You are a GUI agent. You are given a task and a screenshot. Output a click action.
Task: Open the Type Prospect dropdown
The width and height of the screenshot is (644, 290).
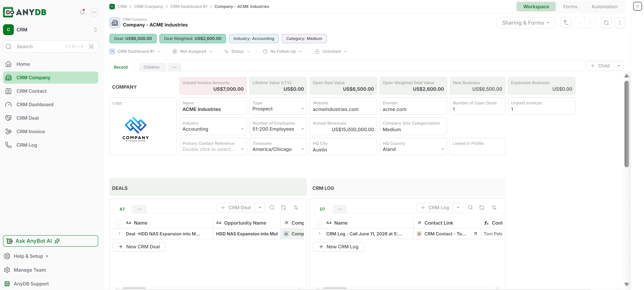coord(278,106)
